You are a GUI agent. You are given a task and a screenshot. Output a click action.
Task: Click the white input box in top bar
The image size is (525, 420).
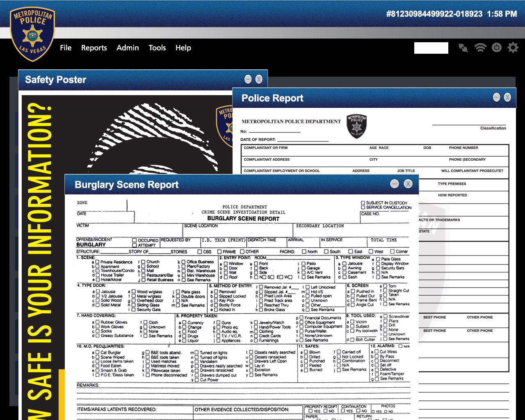431,48
